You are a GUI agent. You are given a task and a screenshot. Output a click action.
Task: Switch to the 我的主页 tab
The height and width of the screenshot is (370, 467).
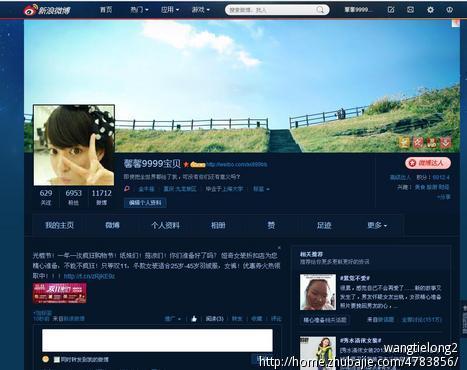pyautogui.click(x=59, y=225)
